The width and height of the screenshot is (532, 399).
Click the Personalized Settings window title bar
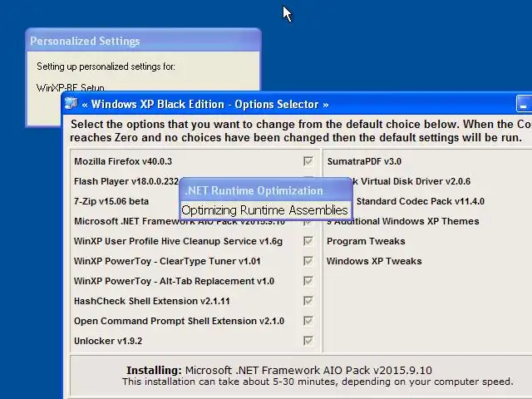pyautogui.click(x=143, y=41)
